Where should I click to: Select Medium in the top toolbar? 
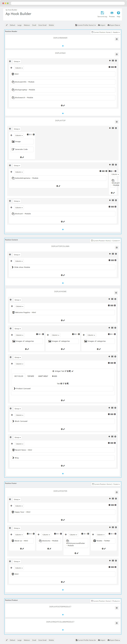point(27,25)
